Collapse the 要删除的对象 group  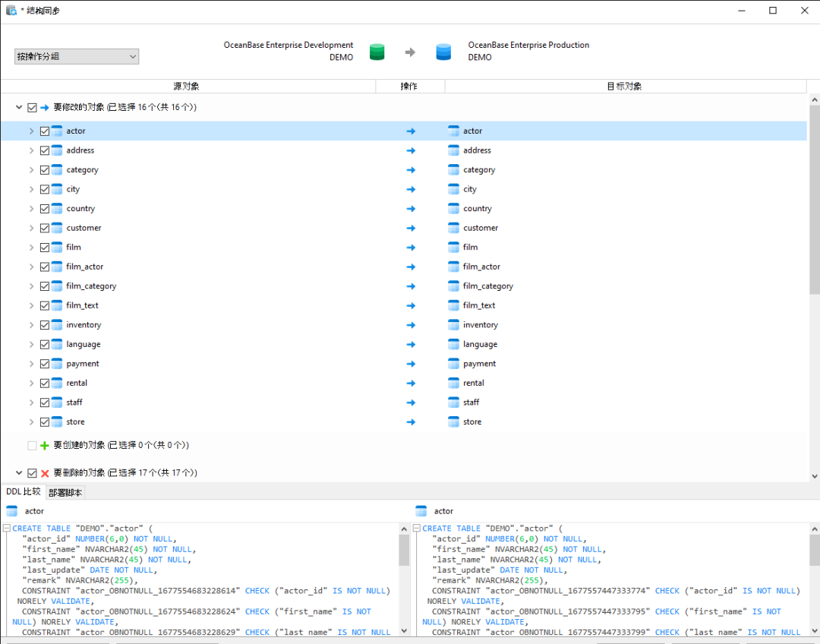tap(19, 473)
